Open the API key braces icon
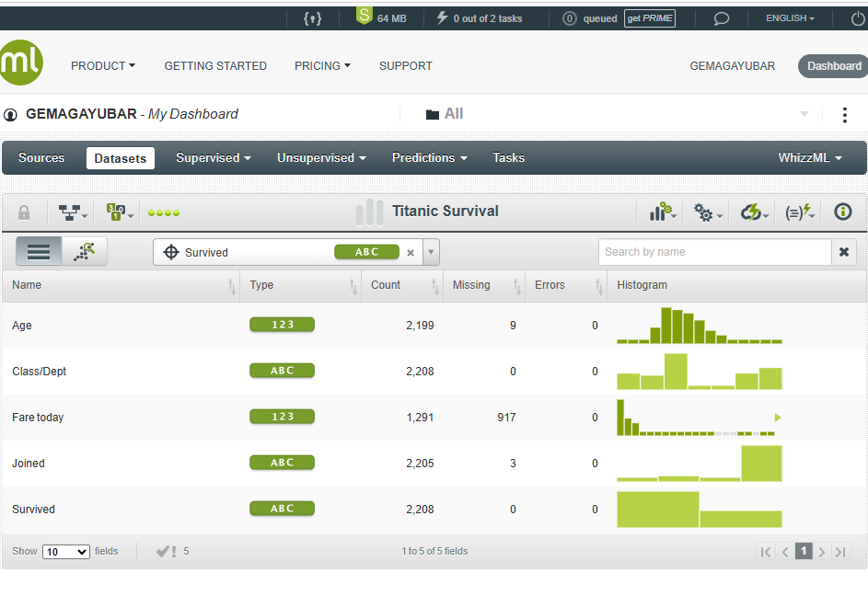The image size is (868, 596). [x=312, y=18]
